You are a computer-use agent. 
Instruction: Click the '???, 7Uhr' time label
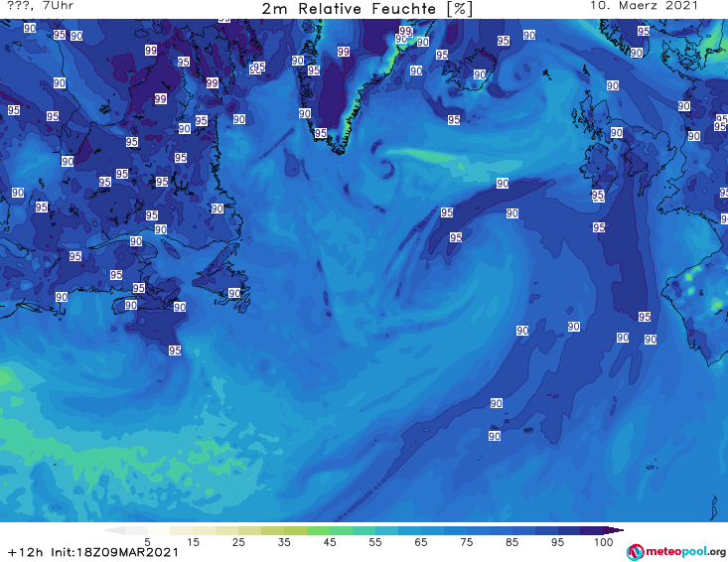click(41, 6)
